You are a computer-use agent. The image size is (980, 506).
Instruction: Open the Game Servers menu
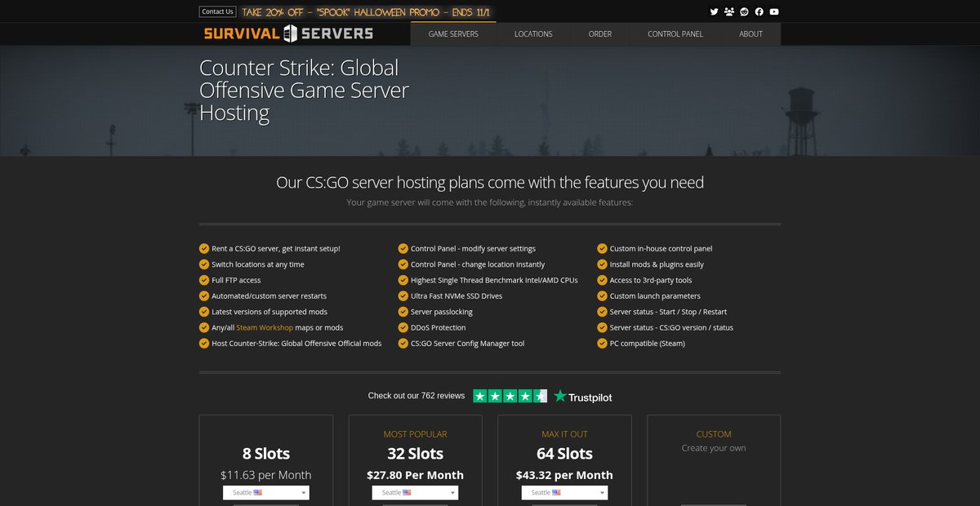click(453, 34)
